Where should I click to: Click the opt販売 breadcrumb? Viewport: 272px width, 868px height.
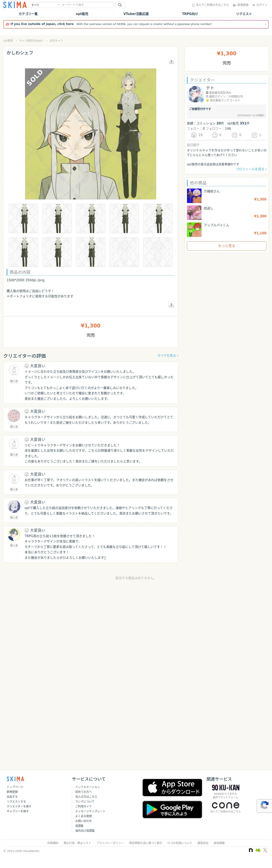coord(8,40)
